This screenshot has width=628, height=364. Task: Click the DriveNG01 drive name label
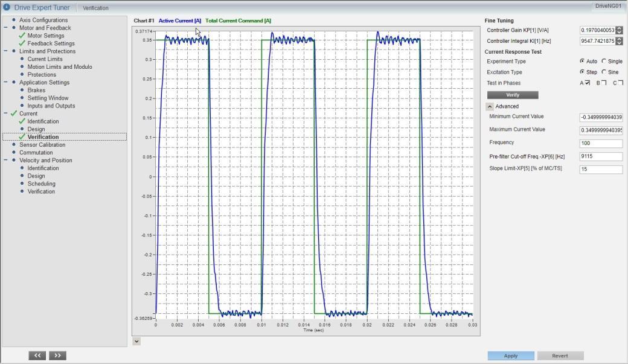click(608, 6)
